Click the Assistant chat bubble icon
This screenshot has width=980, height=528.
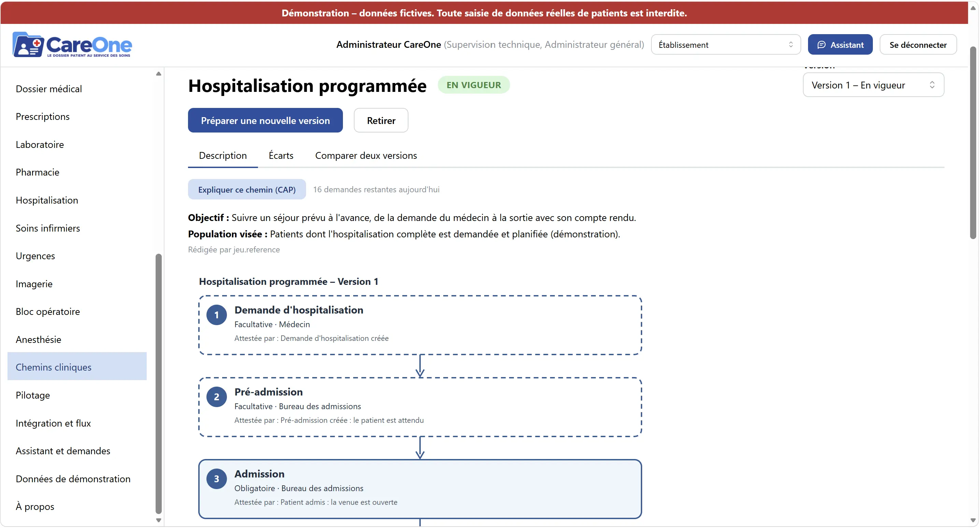tap(821, 45)
